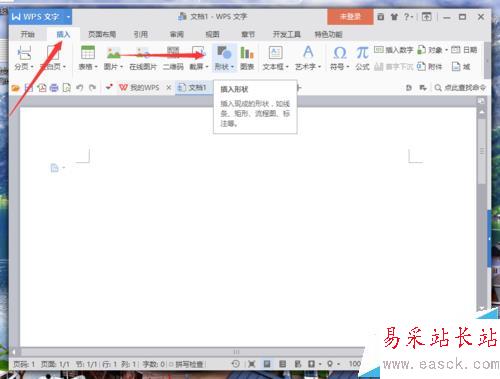Switch to the 审阅 ribbon tab
This screenshot has height=379, width=500.
[x=177, y=34]
